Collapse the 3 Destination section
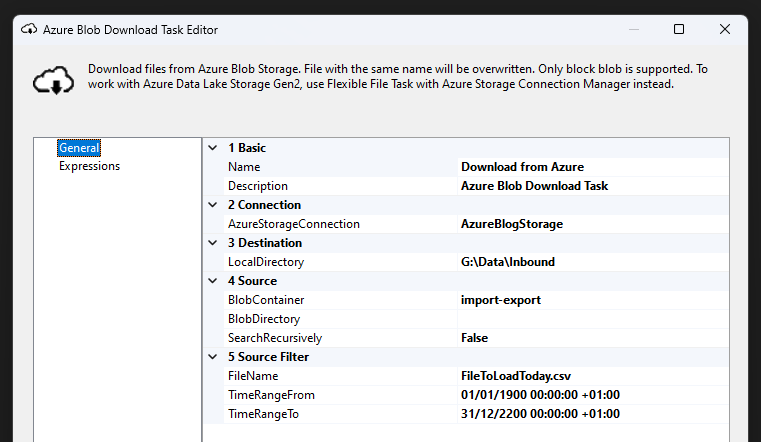 (212, 243)
